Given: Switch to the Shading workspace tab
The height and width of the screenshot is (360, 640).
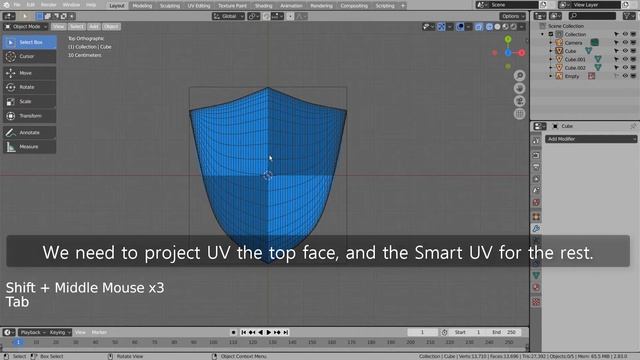Looking at the screenshot, I should [x=263, y=6].
